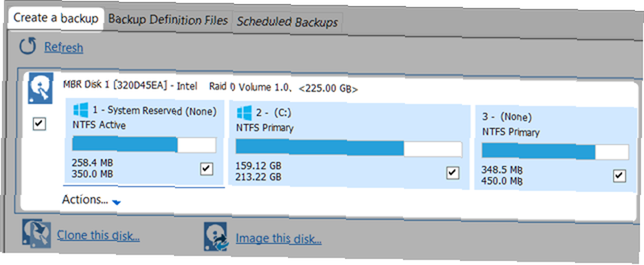
Task: Open the Actions... menu label
Action: 85,200
